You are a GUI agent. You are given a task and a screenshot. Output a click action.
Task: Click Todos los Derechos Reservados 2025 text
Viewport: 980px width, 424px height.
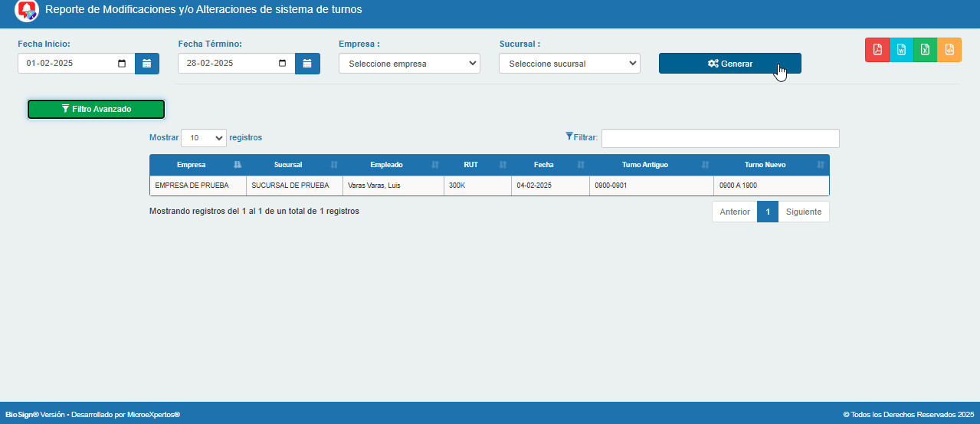tap(908, 414)
